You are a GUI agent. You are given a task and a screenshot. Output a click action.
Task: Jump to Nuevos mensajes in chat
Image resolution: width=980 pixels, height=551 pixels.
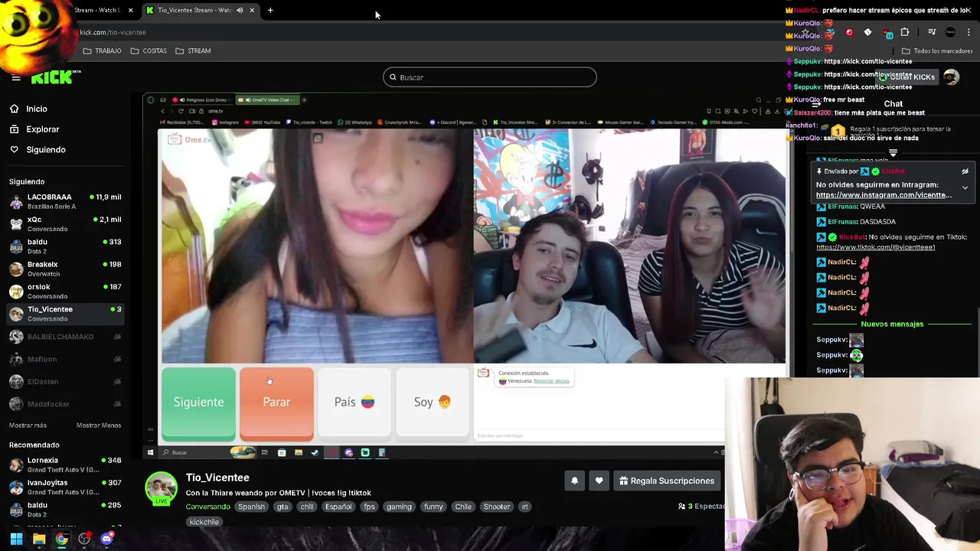[892, 324]
